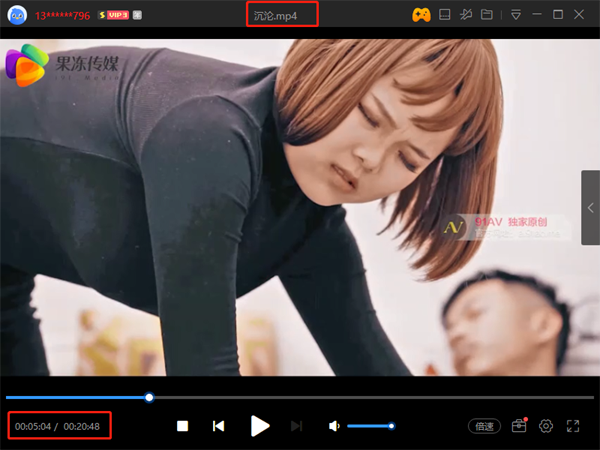Open player settings gear icon
The image size is (600, 450).
546,426
